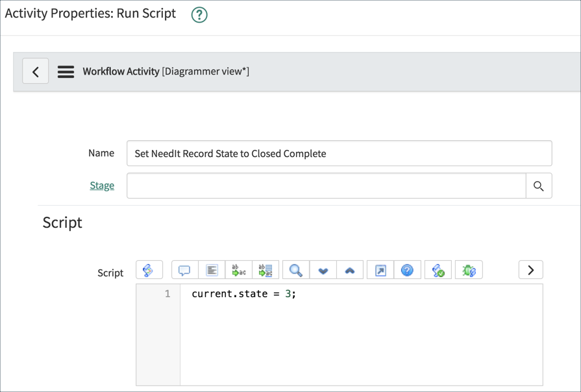581x392 pixels.
Task: Format the script code
Action: point(211,269)
